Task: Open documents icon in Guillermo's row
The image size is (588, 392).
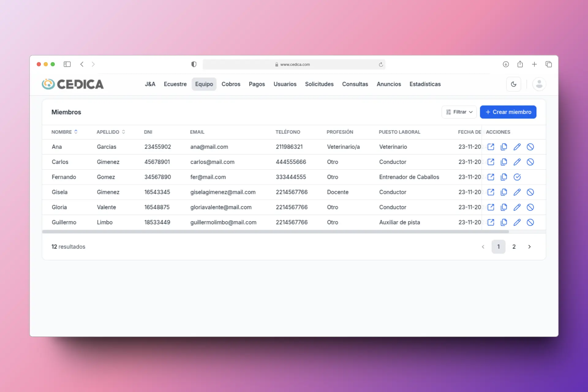Action: click(x=504, y=222)
